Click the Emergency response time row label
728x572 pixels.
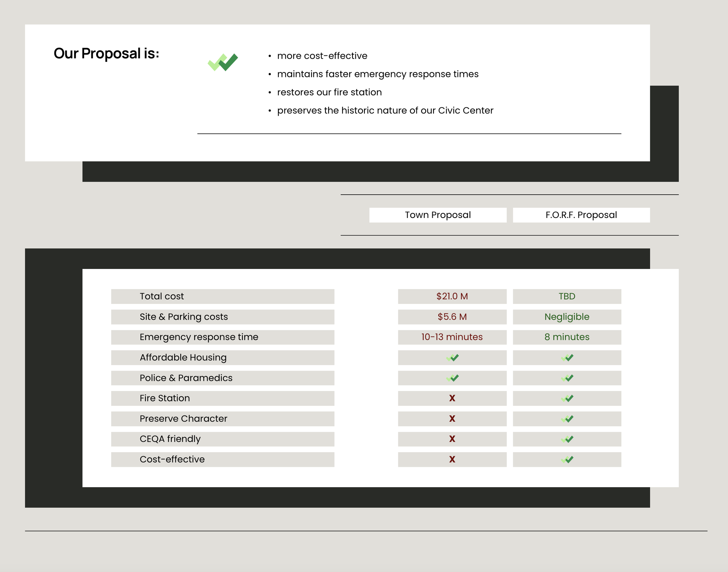pos(199,337)
